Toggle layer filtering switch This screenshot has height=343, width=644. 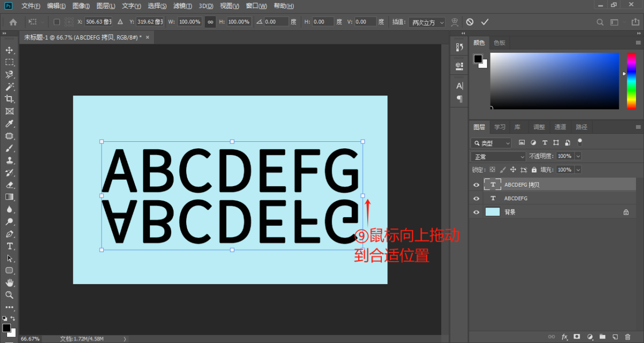click(x=580, y=142)
